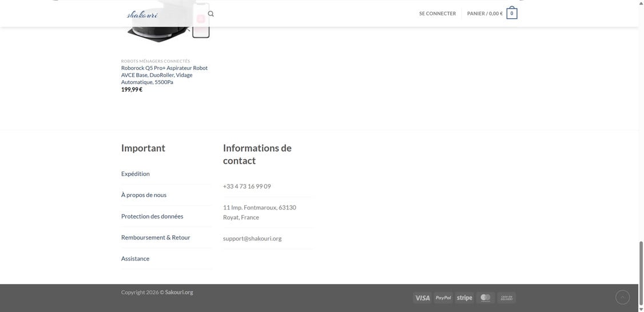Open the shakouri logo home link
This screenshot has width=644, height=312.
(142, 14)
